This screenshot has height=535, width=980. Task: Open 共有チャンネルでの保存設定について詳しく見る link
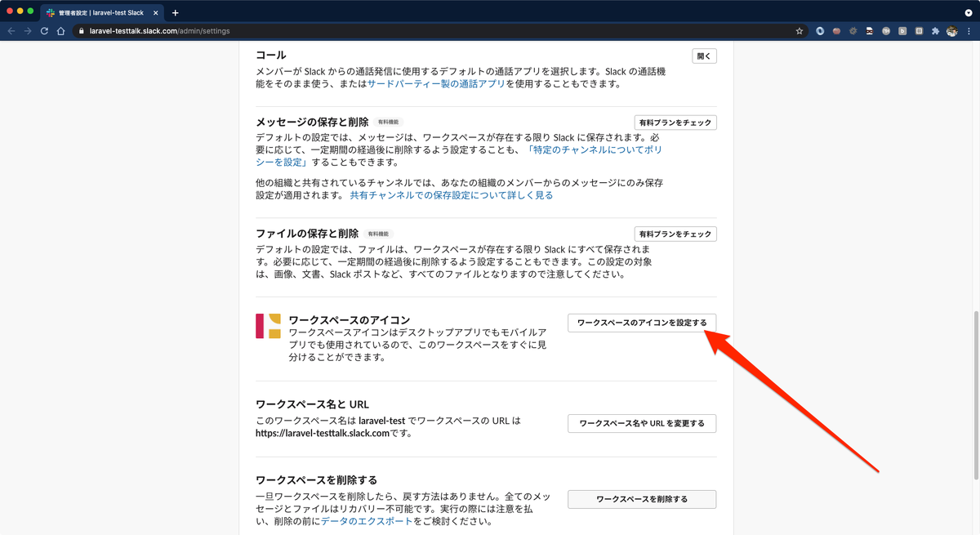pyautogui.click(x=452, y=195)
